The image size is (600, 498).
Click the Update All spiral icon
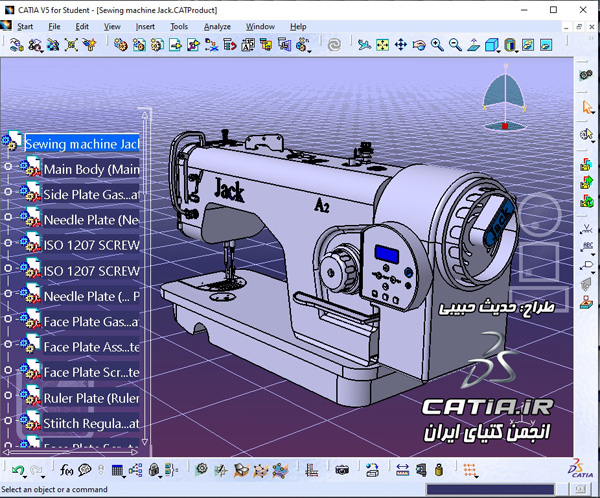[x=334, y=45]
